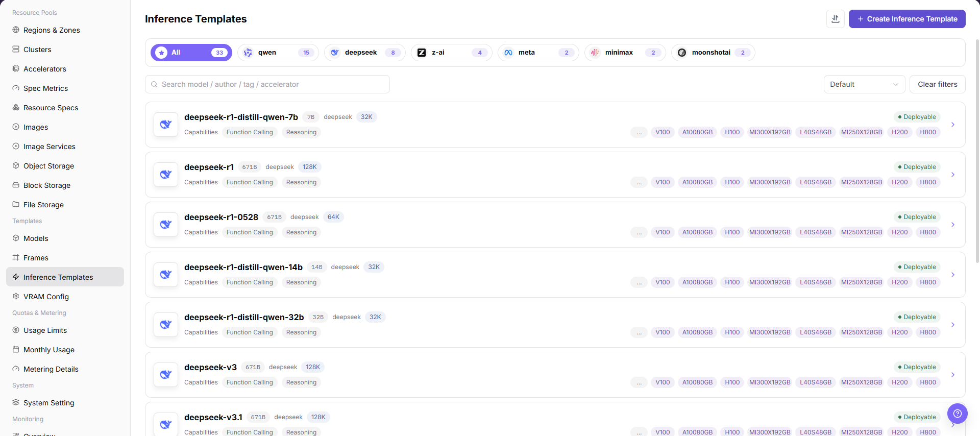
Task: Click the Accelerators chip icon
Action: pyautogui.click(x=16, y=69)
